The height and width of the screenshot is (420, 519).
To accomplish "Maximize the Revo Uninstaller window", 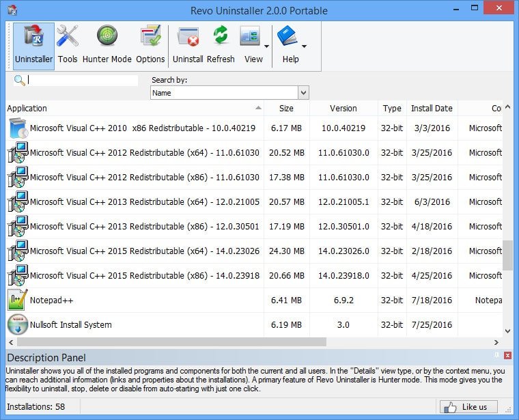I will coord(475,8).
